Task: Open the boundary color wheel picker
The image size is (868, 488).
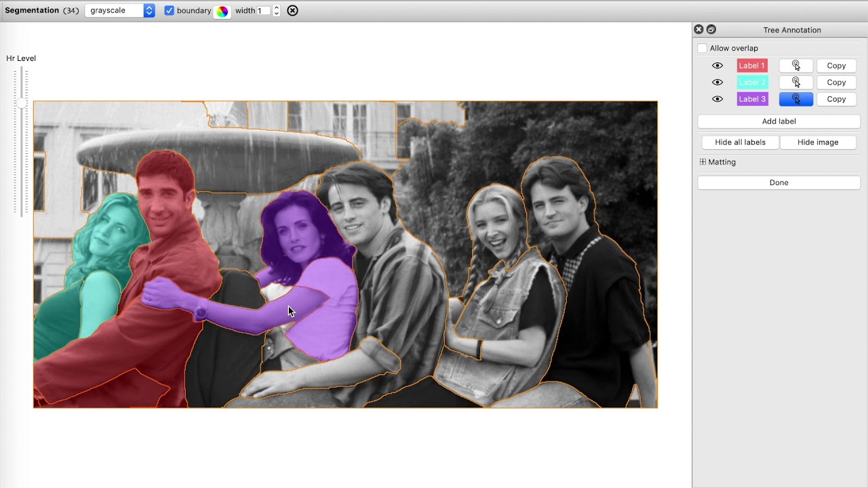Action: tap(222, 11)
